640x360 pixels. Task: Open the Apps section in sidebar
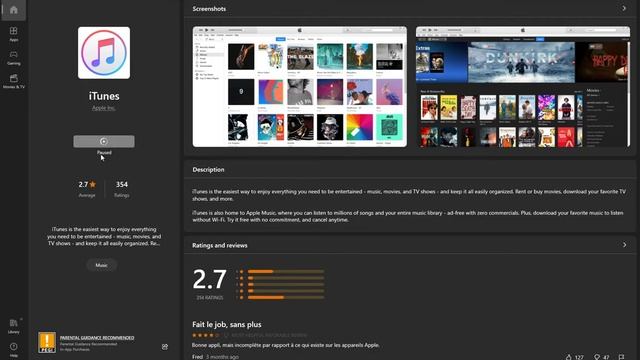[x=13, y=34]
